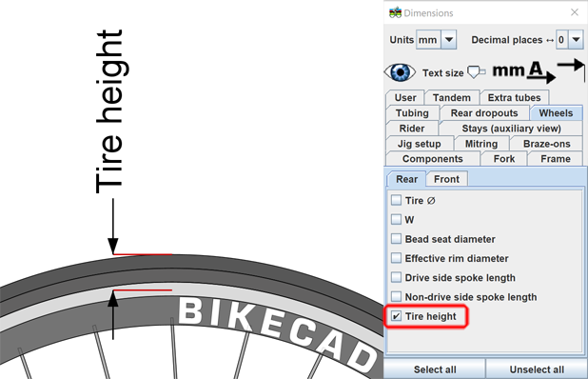Close the Dimensions dialog

click(x=575, y=12)
